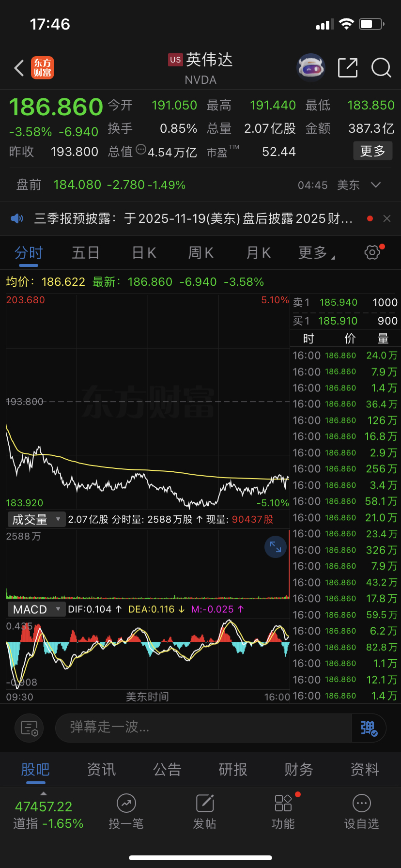Tap the MACD indicator chart

tap(148, 654)
